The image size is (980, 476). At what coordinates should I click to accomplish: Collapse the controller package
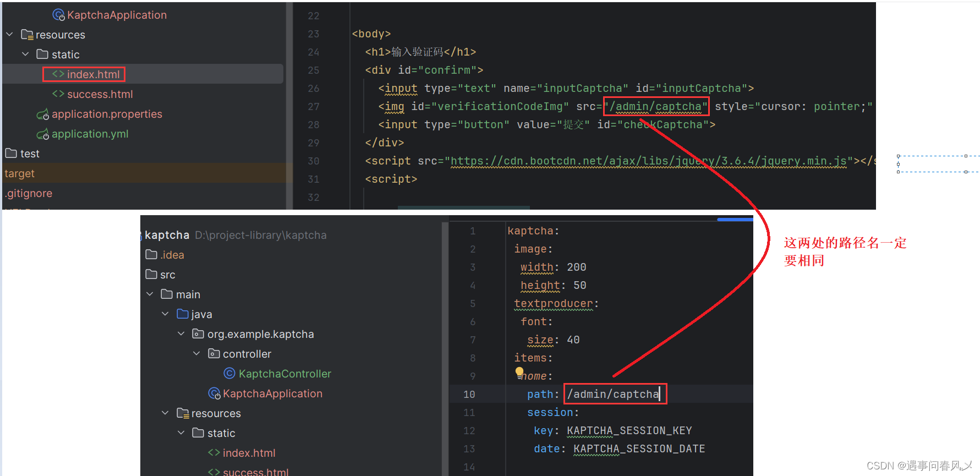pos(196,353)
